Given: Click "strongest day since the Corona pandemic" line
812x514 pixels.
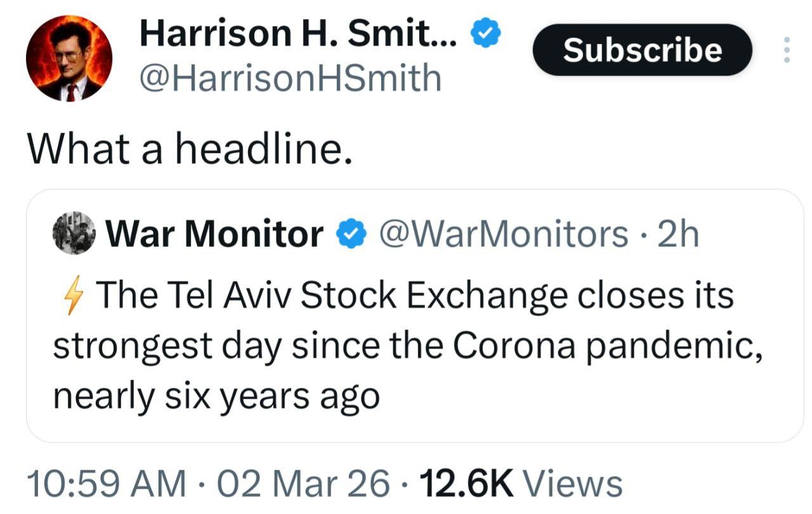Looking at the screenshot, I should click(406, 346).
